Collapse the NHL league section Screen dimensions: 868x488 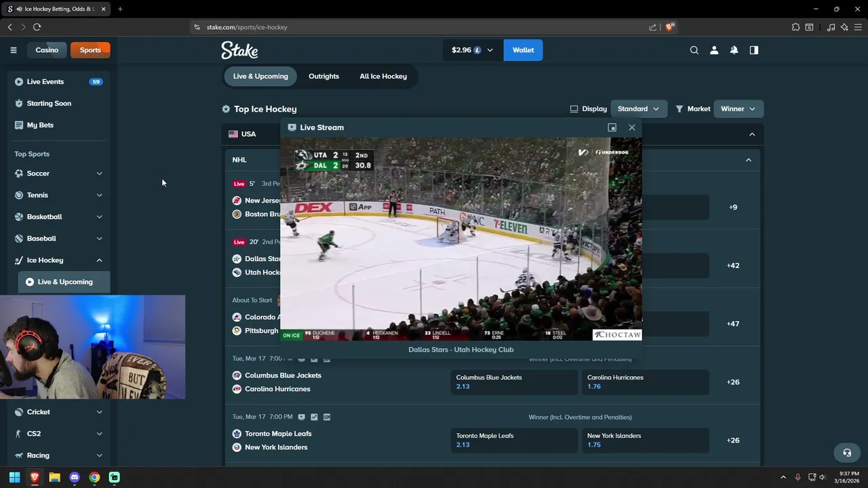click(748, 160)
